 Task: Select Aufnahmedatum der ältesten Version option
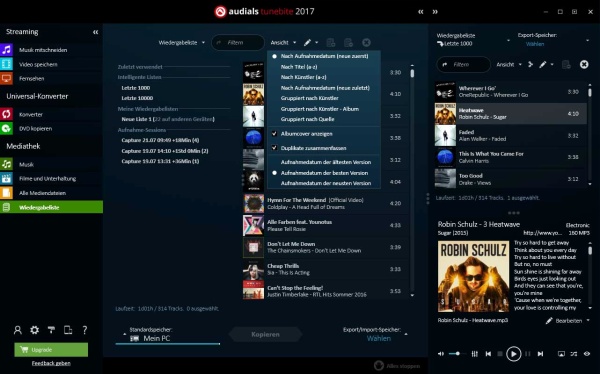[326, 162]
